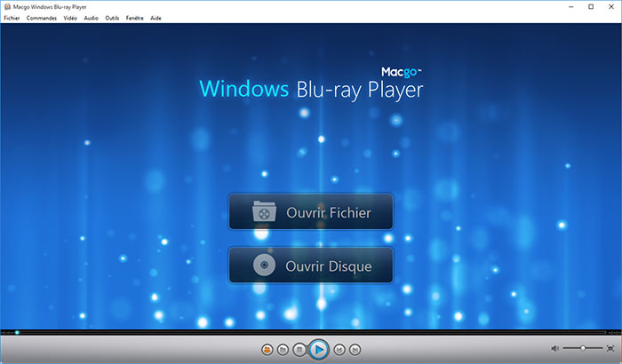This screenshot has width=622, height=364.
Task: Open the Aide menu
Action: click(155, 18)
